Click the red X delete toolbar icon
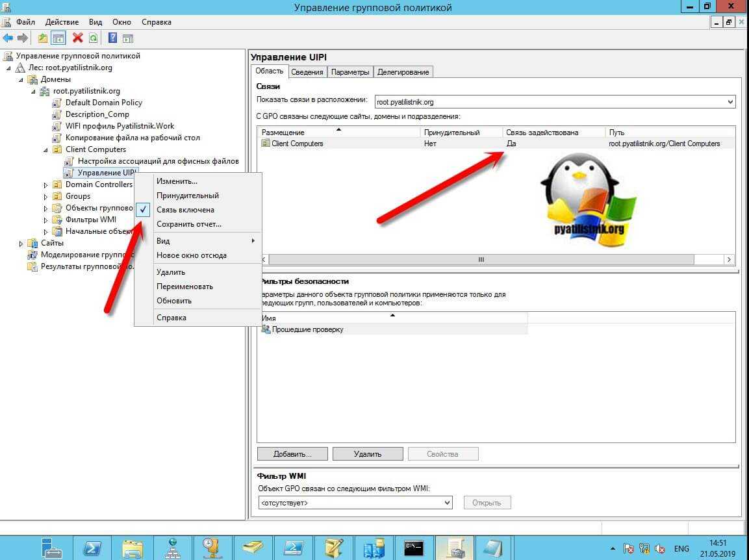 pos(77,38)
